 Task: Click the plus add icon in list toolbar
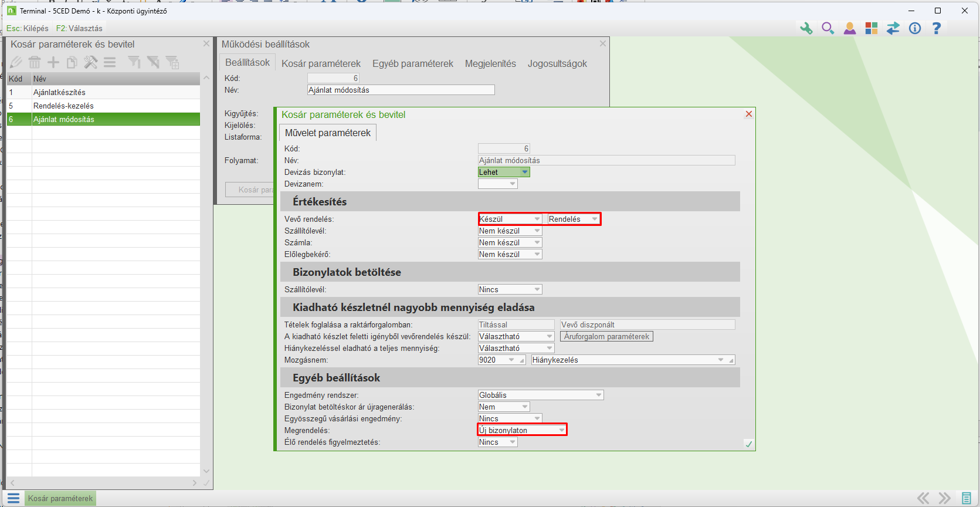point(53,62)
